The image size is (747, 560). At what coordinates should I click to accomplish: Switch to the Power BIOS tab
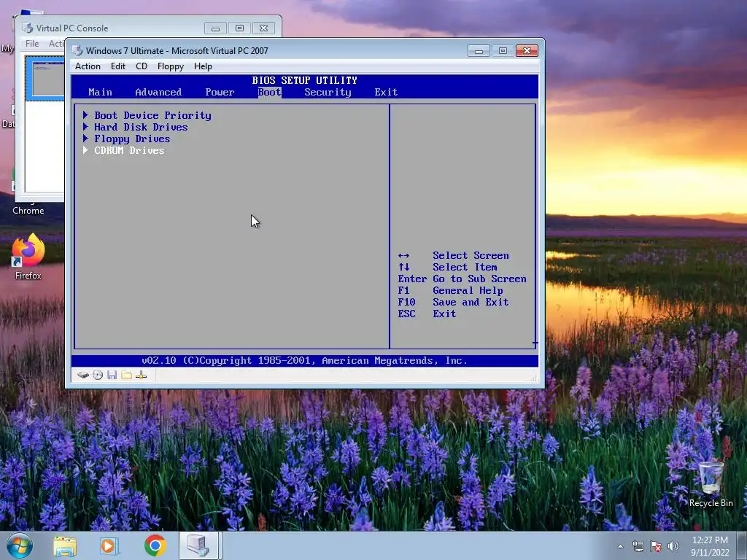(x=220, y=93)
